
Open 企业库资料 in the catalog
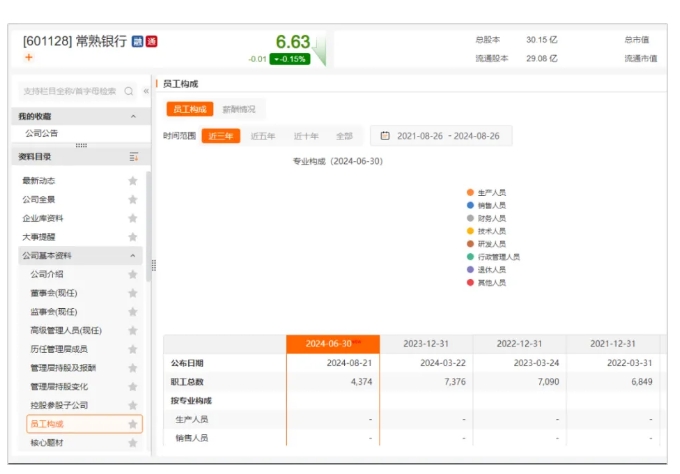42,218
